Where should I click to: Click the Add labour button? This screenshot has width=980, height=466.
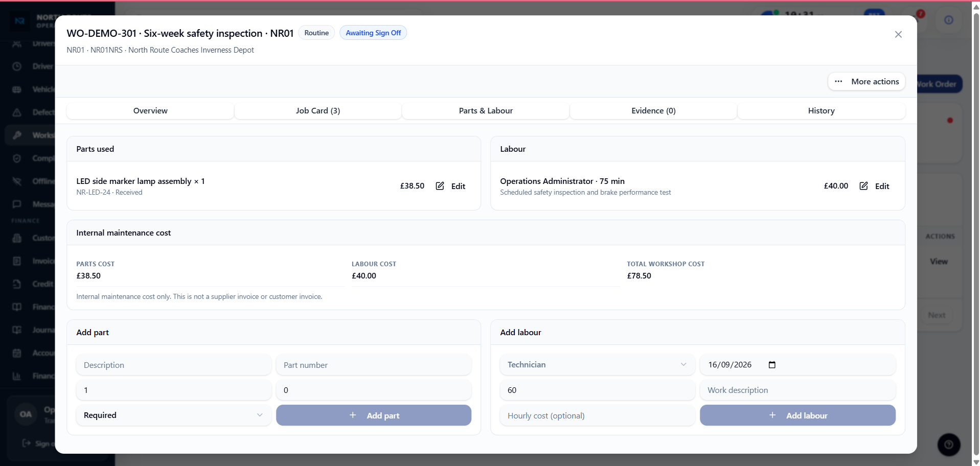click(798, 415)
